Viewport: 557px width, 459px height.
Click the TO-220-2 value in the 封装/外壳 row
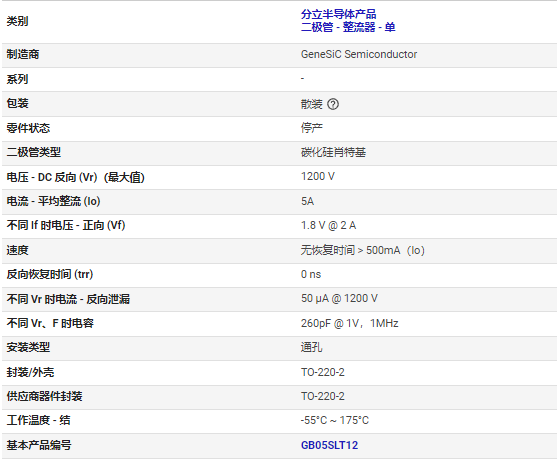[x=323, y=372]
